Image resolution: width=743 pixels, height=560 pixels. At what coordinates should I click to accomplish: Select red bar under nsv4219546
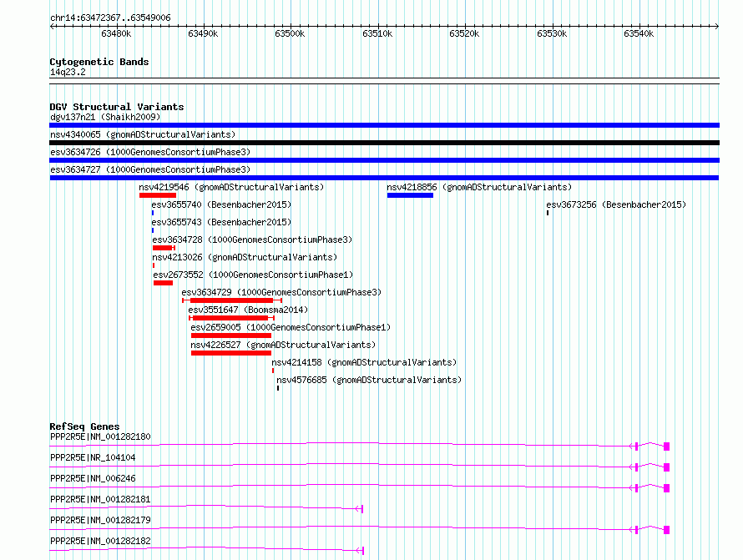pos(158,195)
